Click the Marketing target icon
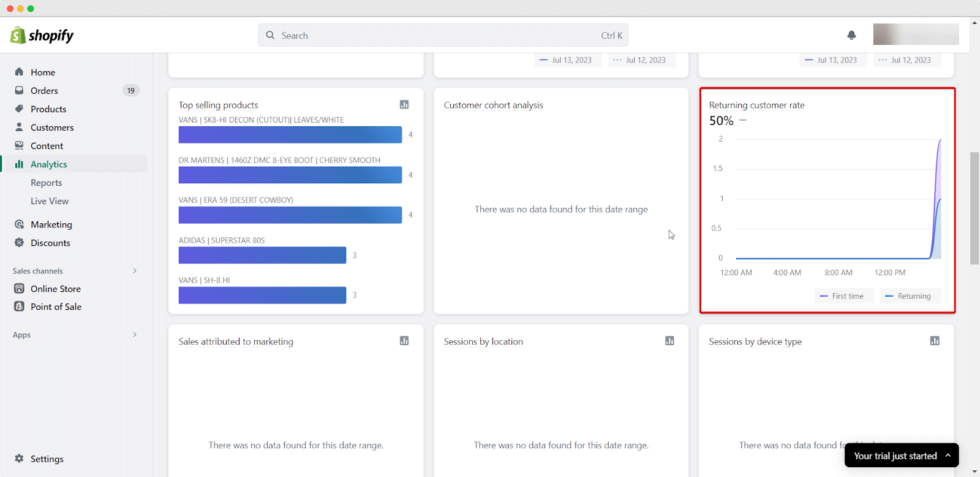Image resolution: width=980 pixels, height=477 pixels. pos(19,224)
